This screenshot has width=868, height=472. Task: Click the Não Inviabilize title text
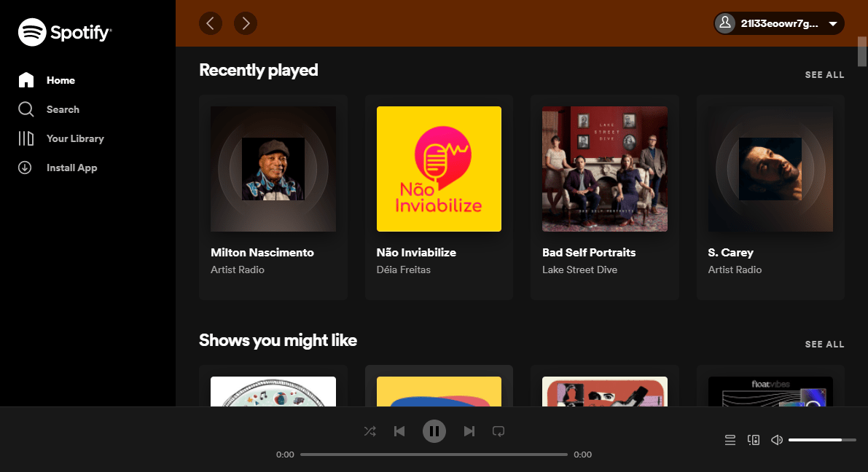pos(416,252)
